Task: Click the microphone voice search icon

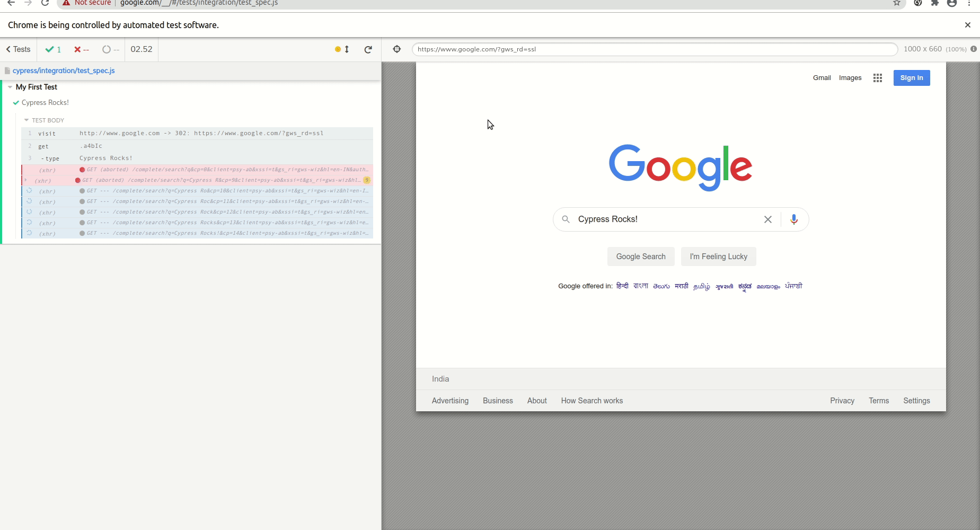Action: point(793,219)
